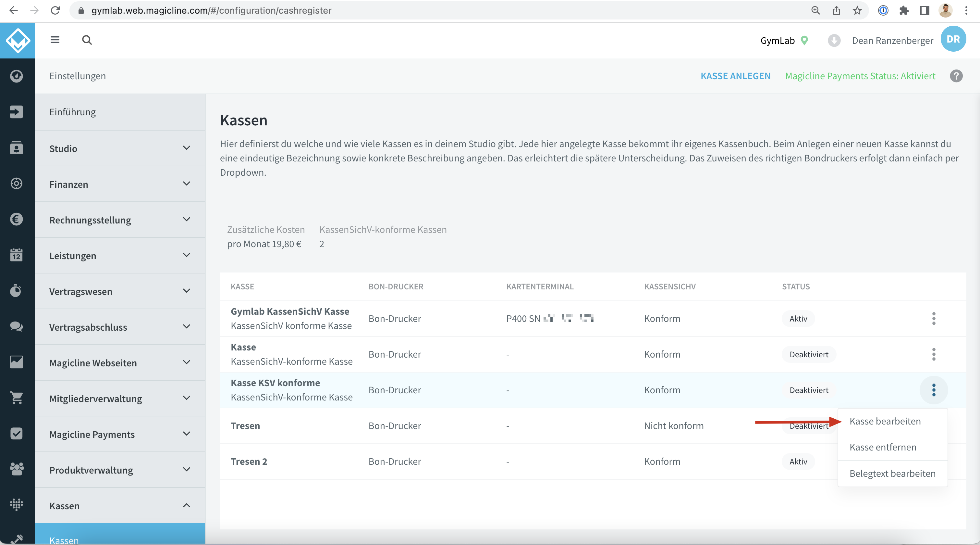The height and width of the screenshot is (545, 980).
Task: Expand the Magicline Payments section
Action: point(120,434)
